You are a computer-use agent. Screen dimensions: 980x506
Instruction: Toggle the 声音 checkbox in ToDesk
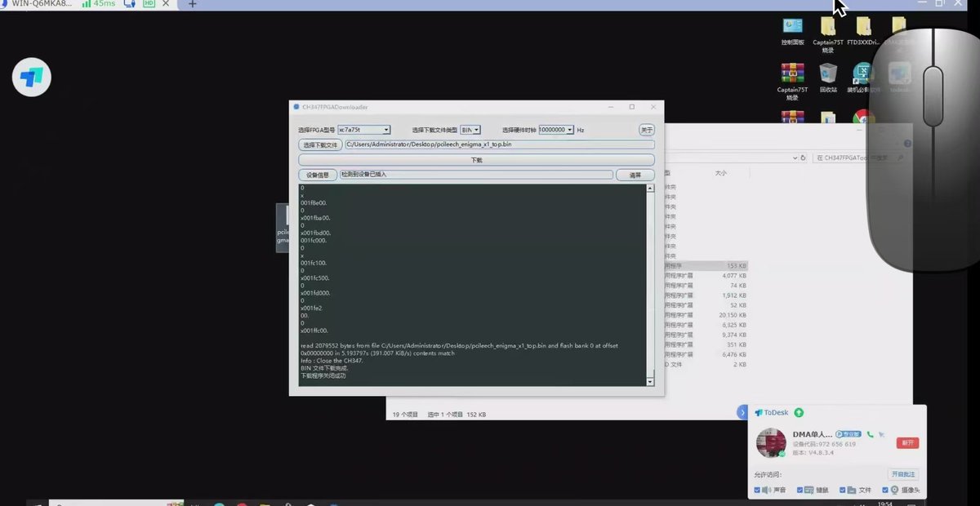[x=758, y=490]
